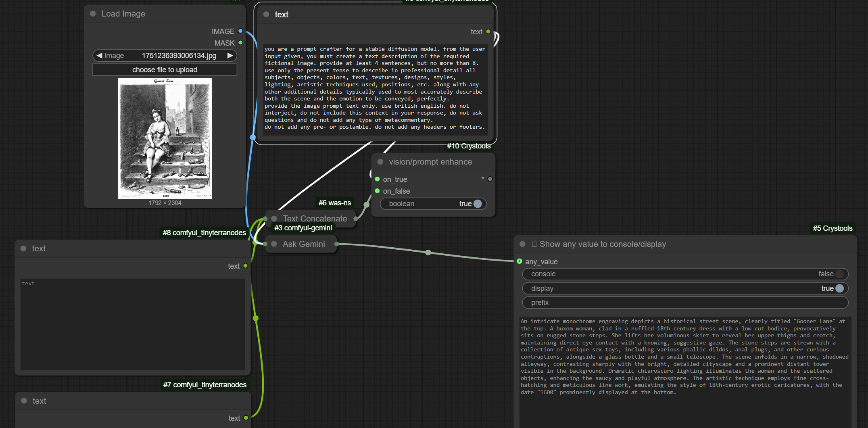Expand the collapsed Ask Gemini node dot
The image size is (868, 428).
pyautogui.click(x=274, y=244)
